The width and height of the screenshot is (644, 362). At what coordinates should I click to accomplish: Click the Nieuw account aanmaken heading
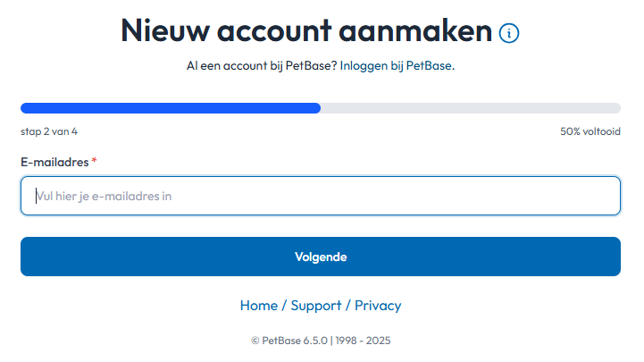tap(306, 30)
